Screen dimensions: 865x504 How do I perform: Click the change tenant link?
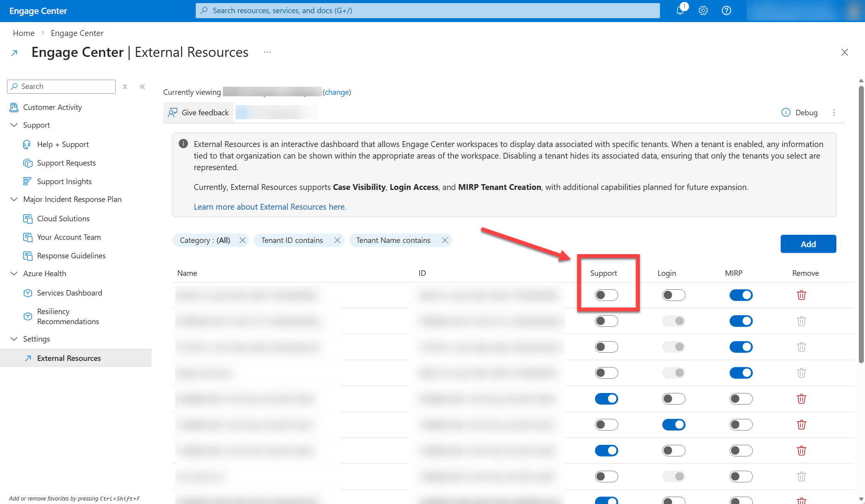pos(337,92)
